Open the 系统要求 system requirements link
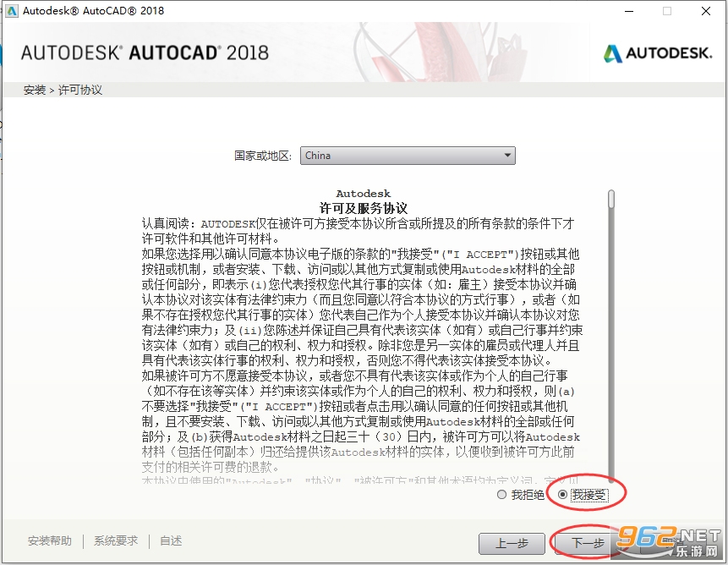The width and height of the screenshot is (728, 565). (x=116, y=540)
